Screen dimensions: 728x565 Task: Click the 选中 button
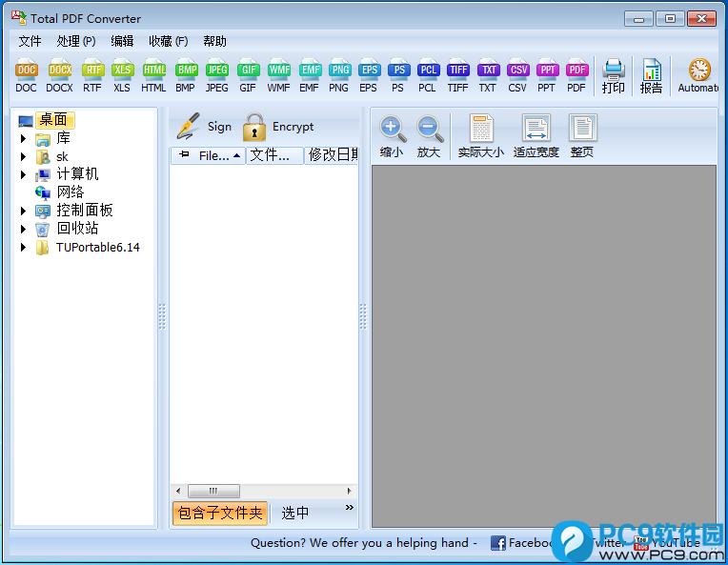pyautogui.click(x=295, y=513)
